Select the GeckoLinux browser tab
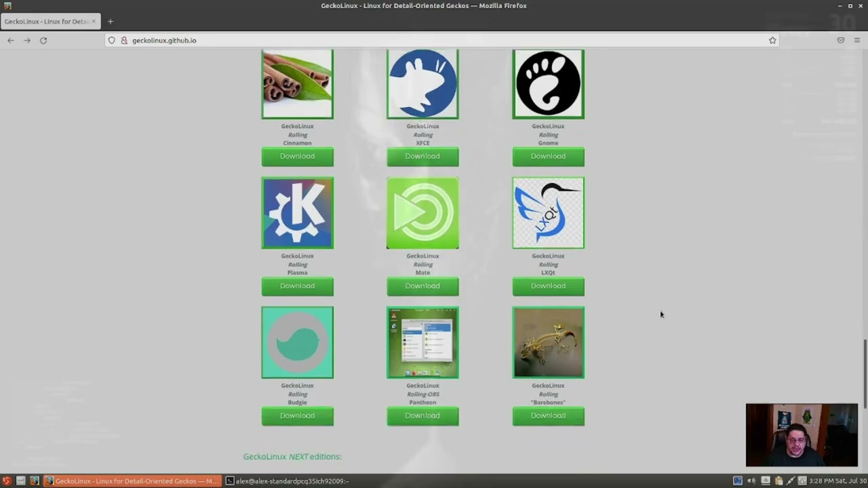This screenshot has width=868, height=488. [x=50, y=22]
